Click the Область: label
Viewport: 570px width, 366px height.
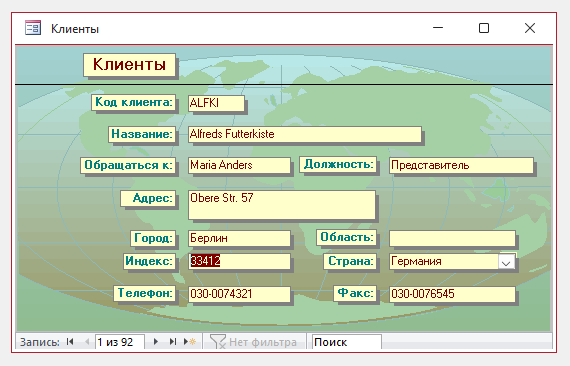pos(346,237)
